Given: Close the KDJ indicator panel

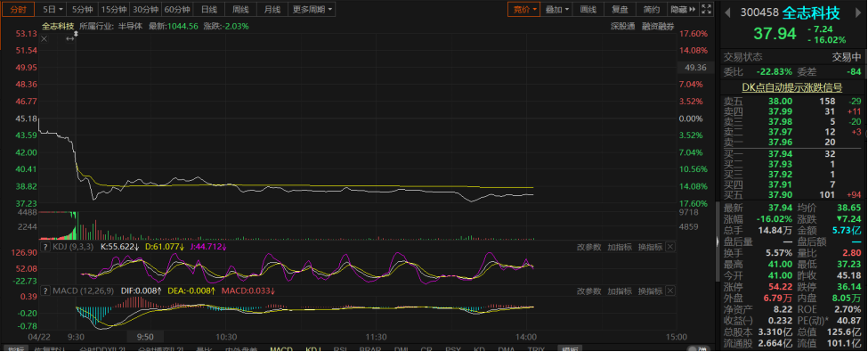Looking at the screenshot, I should tap(670, 247).
